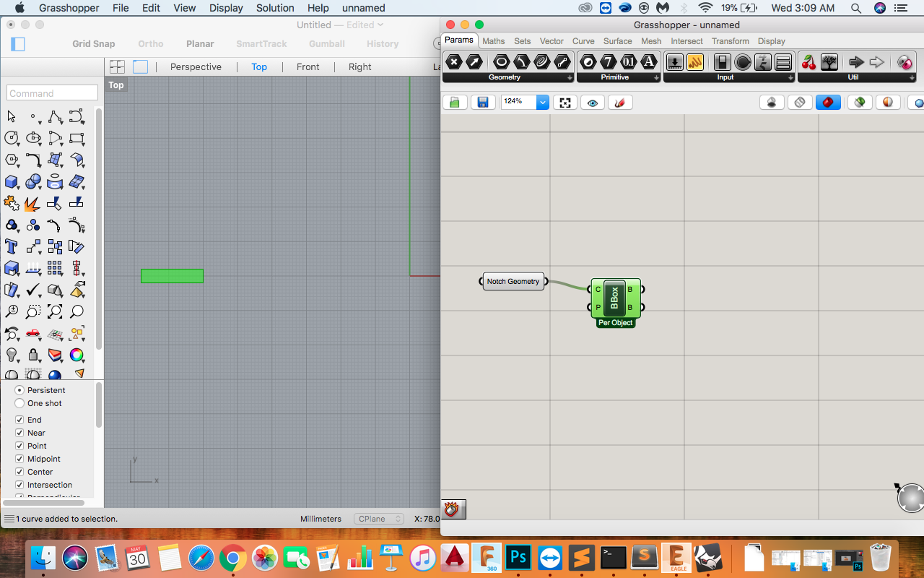Open the color wheel tool
924x578 pixels.
[77, 355]
